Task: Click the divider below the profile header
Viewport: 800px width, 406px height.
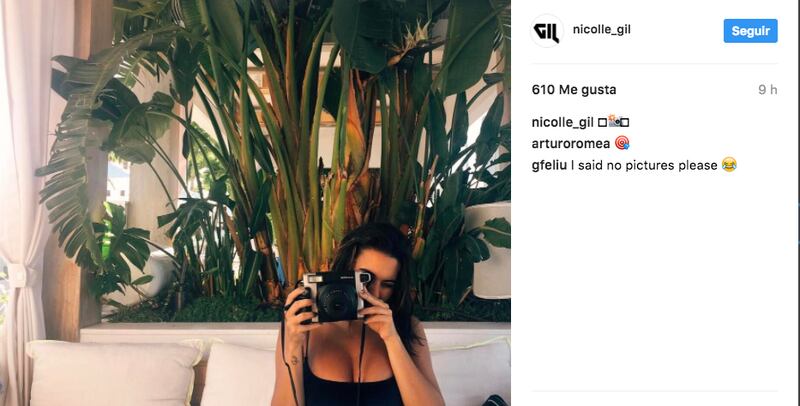Action: pos(655,64)
